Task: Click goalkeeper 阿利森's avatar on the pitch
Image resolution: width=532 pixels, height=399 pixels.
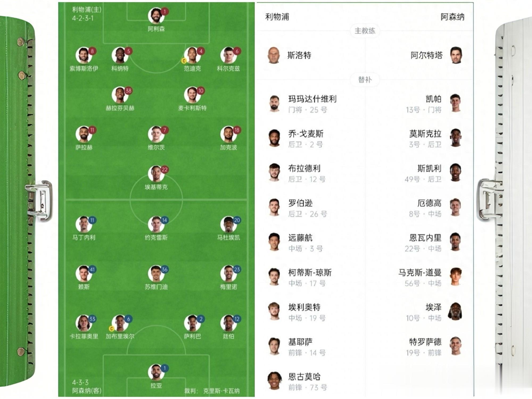Action: point(156,15)
